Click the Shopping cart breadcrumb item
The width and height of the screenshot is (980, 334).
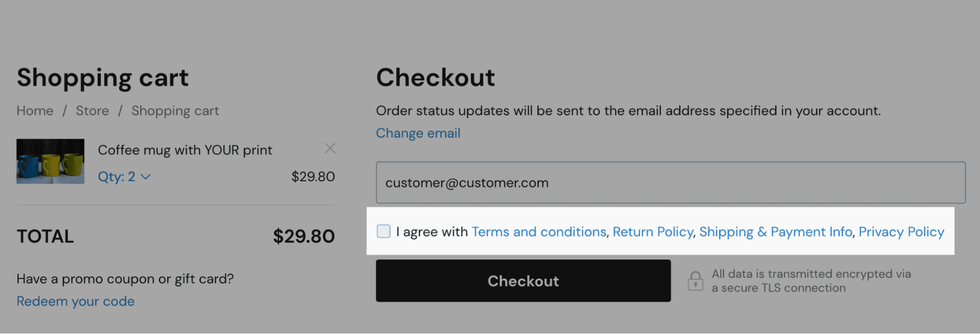coord(175,111)
